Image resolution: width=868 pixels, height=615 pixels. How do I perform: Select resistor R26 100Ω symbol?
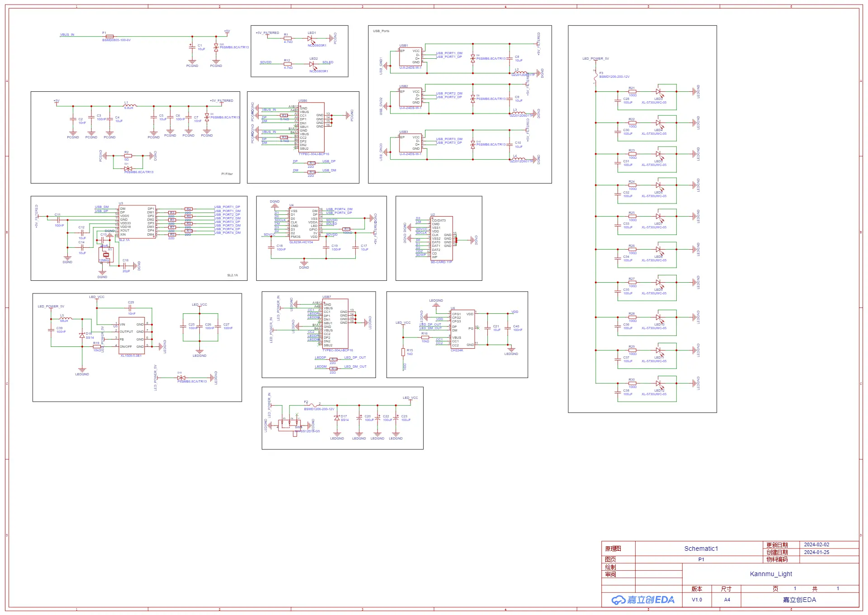point(632,250)
